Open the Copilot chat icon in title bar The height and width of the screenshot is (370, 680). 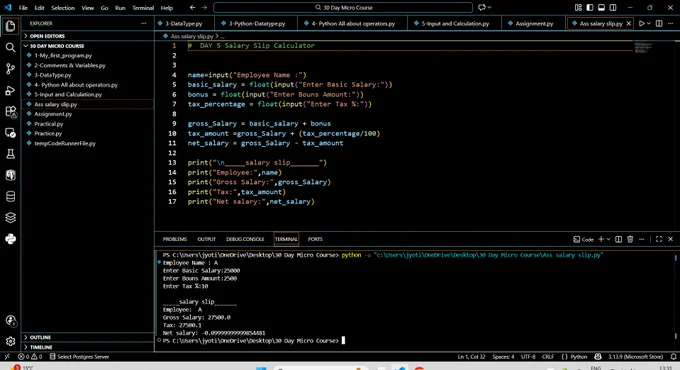481,7
